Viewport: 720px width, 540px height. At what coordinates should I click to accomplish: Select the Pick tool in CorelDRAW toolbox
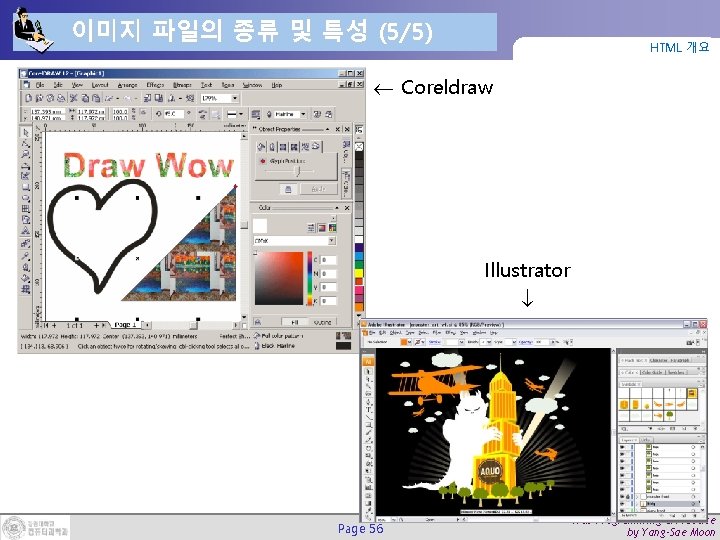[x=26, y=132]
